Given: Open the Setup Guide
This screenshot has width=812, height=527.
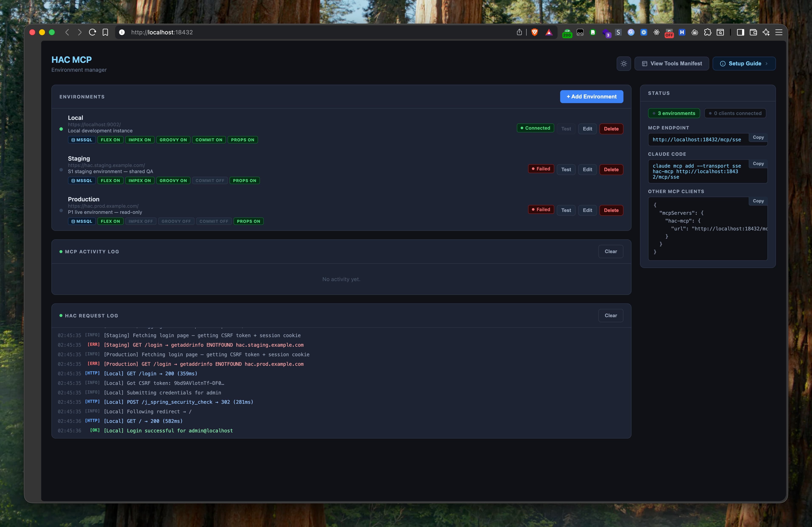Looking at the screenshot, I should coord(744,64).
